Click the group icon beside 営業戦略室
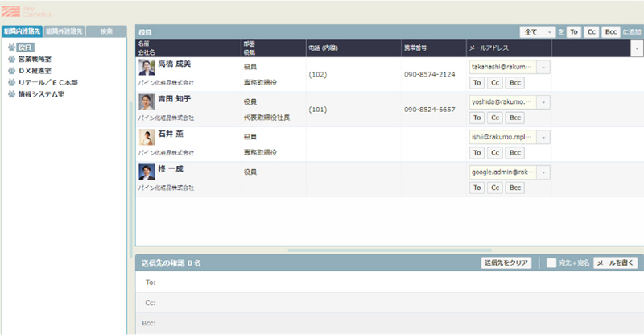The height and width of the screenshot is (335, 644). pyautogui.click(x=11, y=60)
